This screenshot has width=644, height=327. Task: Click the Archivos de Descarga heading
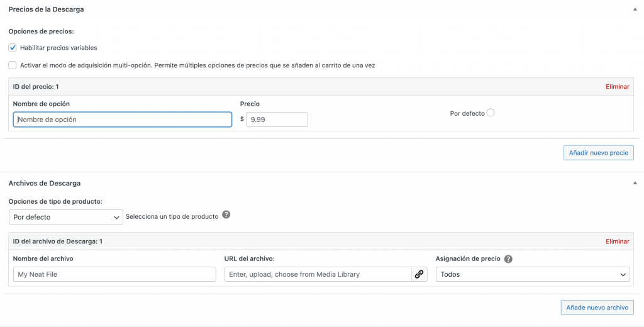[x=45, y=183]
